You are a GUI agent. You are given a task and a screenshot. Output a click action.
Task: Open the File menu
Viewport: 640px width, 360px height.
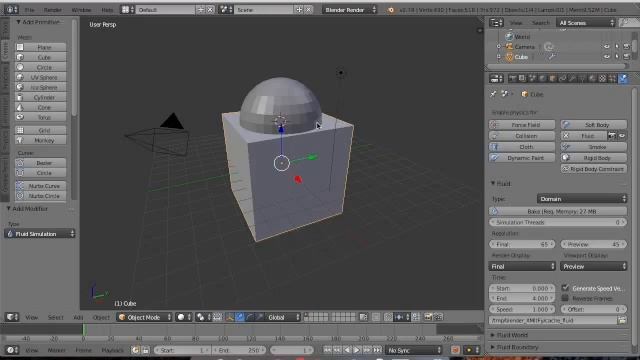click(x=29, y=9)
